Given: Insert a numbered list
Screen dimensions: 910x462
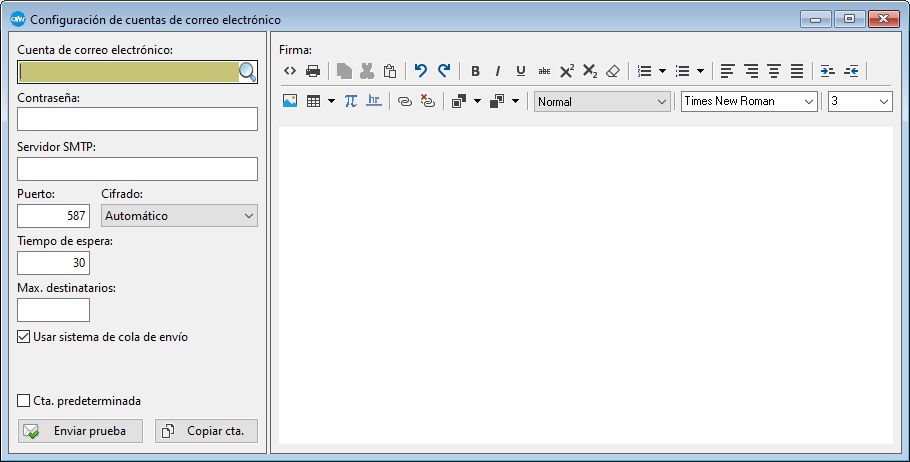Looking at the screenshot, I should [644, 71].
